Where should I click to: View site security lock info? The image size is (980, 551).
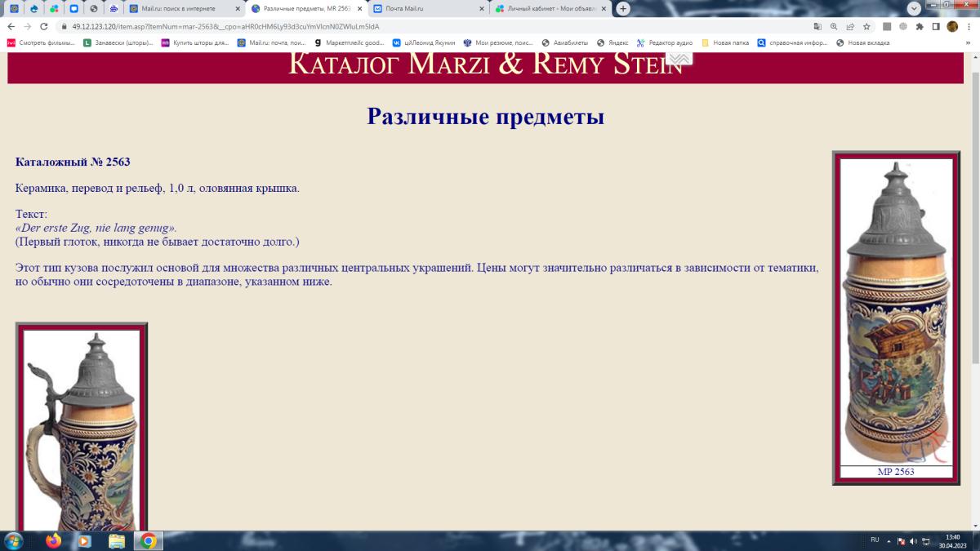[63, 26]
